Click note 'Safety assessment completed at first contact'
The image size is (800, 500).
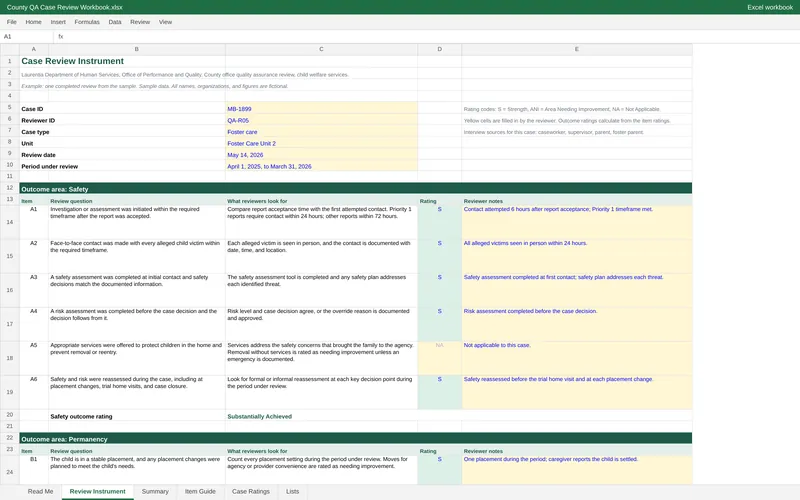[x=577, y=290]
